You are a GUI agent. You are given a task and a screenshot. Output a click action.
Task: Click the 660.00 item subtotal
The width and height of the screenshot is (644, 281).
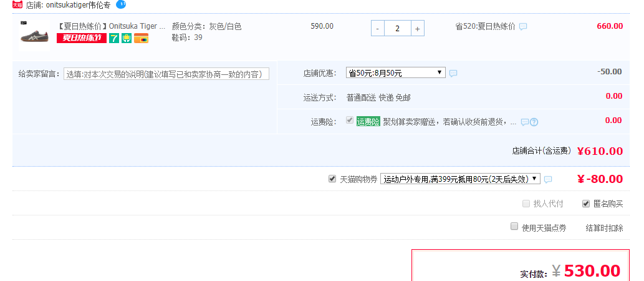610,26
